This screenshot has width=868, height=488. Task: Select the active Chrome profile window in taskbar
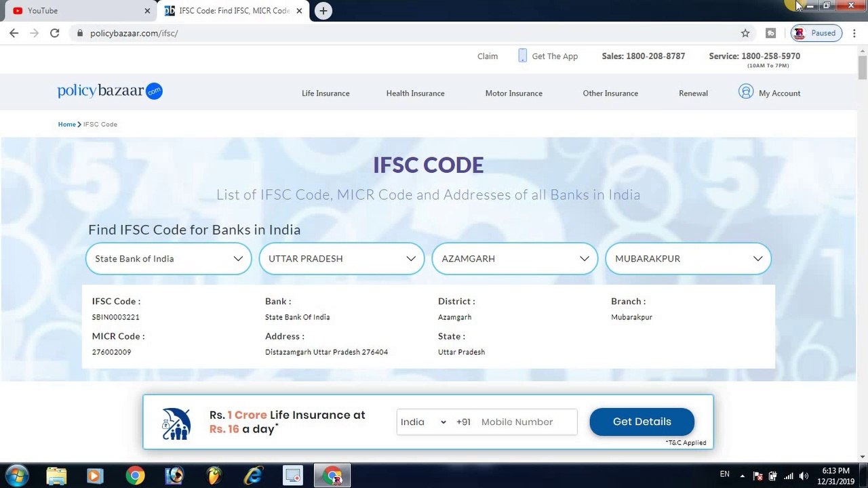click(x=332, y=476)
